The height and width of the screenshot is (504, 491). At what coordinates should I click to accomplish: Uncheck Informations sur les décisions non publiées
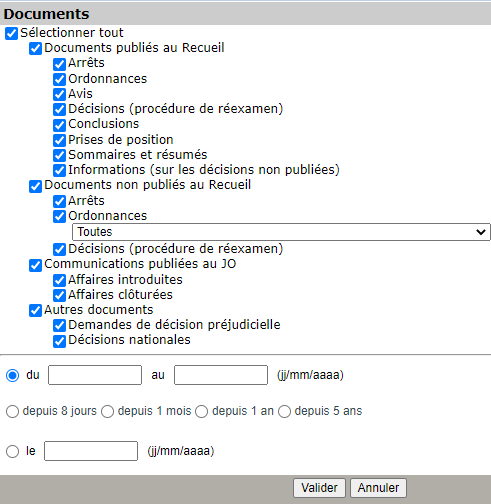[x=59, y=171]
